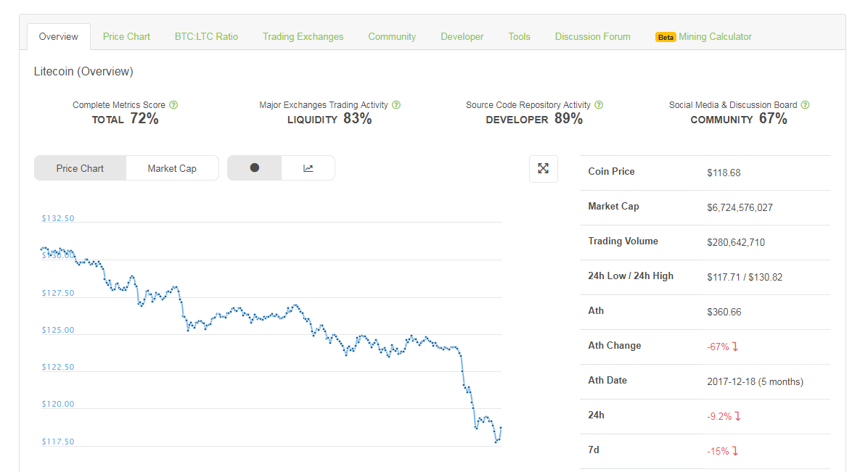Click the $122.50 y-axis label
This screenshot has height=472, width=868.
point(58,368)
